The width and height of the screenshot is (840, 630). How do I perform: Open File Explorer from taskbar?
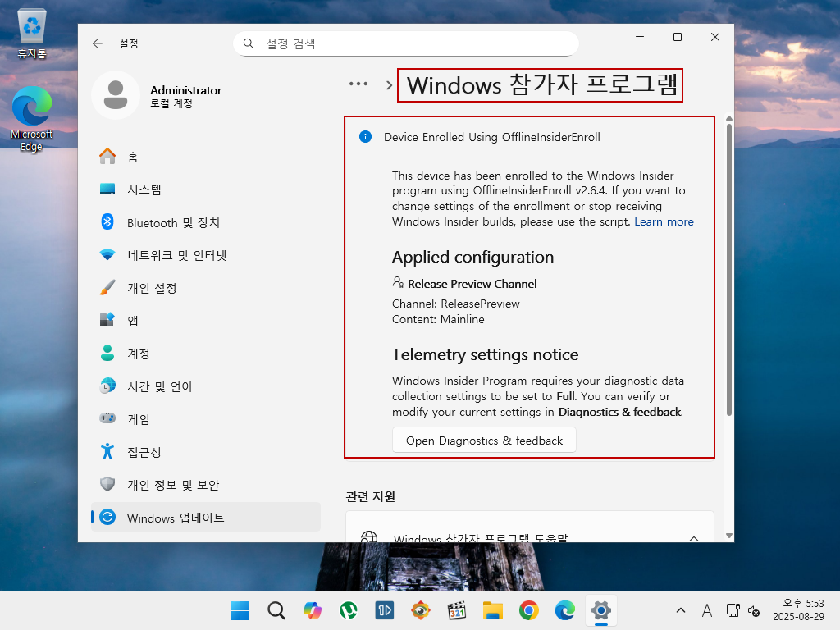tap(493, 610)
